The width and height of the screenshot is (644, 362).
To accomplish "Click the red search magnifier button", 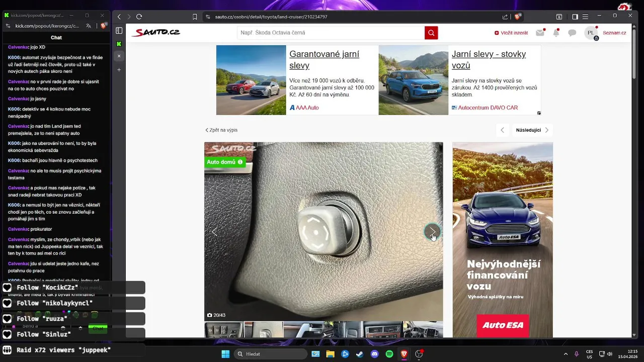I will pyautogui.click(x=431, y=33).
